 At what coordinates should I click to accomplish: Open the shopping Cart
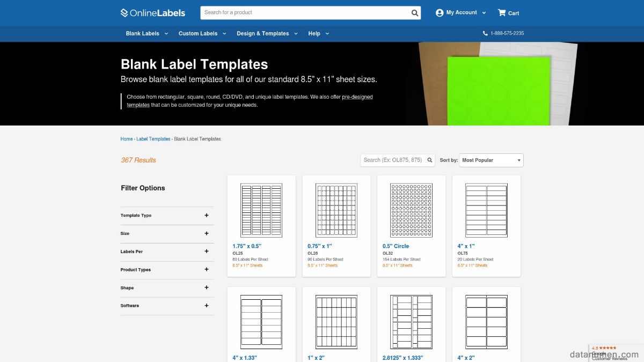pyautogui.click(x=508, y=13)
